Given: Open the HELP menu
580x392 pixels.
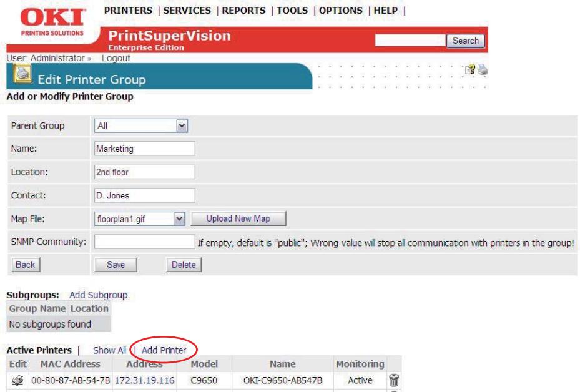Looking at the screenshot, I should pos(385,11).
